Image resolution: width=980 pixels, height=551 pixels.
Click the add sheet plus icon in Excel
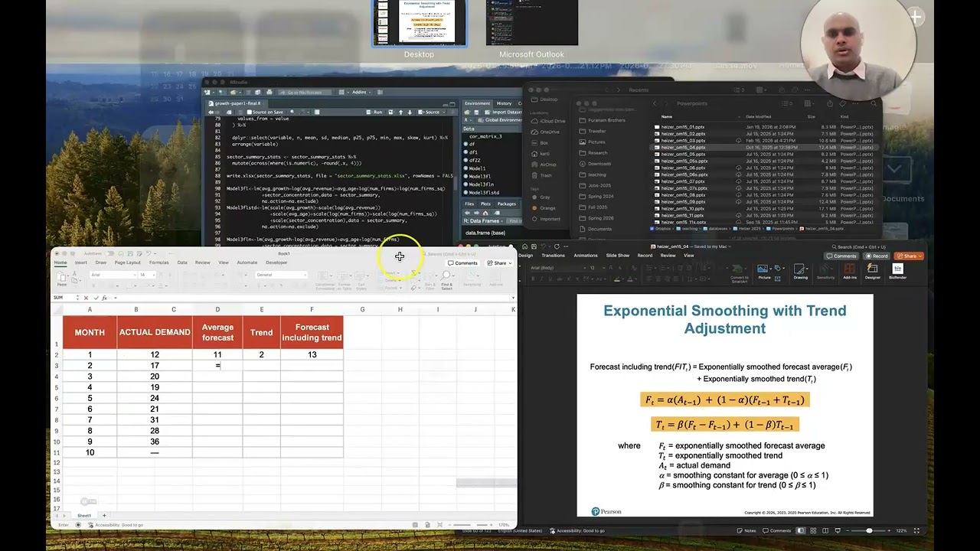point(104,515)
